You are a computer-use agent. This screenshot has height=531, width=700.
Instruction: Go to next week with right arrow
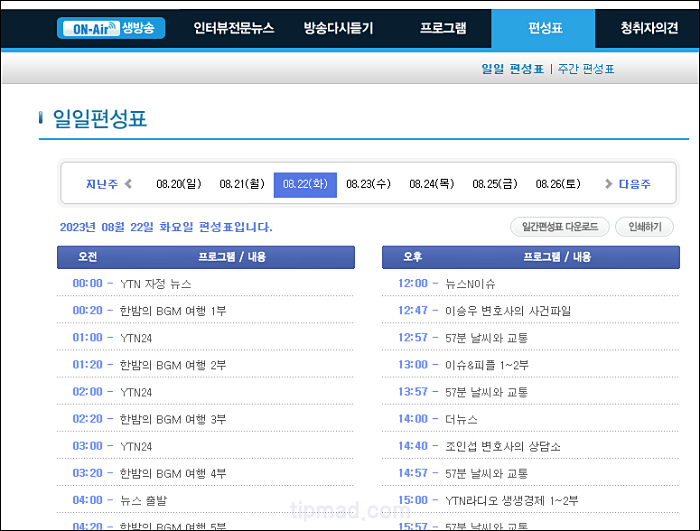pos(608,184)
